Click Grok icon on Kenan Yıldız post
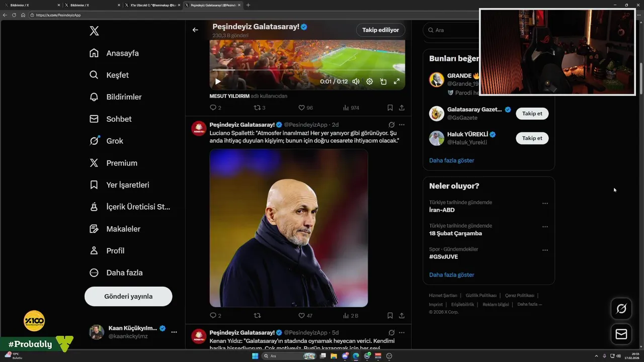Viewport: 644px width, 362px height. coord(391,333)
